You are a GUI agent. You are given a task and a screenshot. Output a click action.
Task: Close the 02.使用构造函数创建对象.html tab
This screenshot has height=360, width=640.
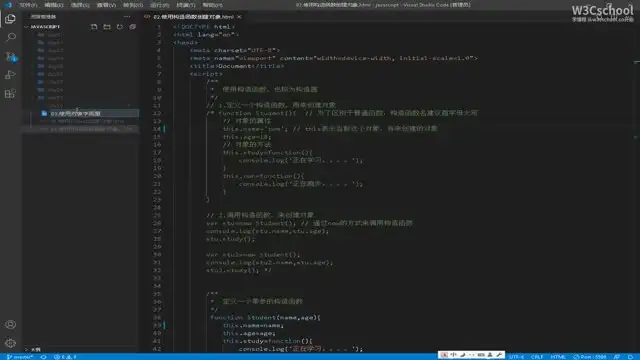click(x=239, y=17)
